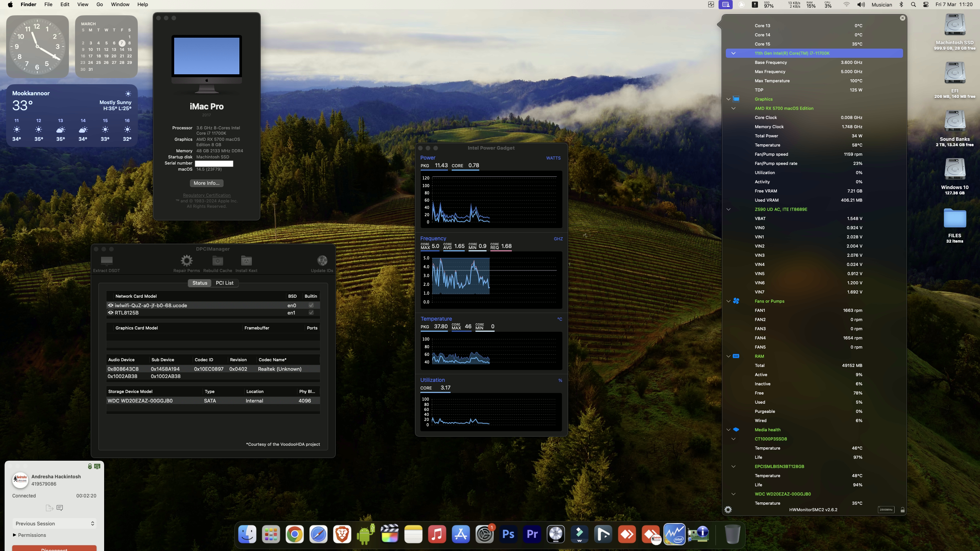
Task: Open the Install Kext tool
Action: point(245,261)
